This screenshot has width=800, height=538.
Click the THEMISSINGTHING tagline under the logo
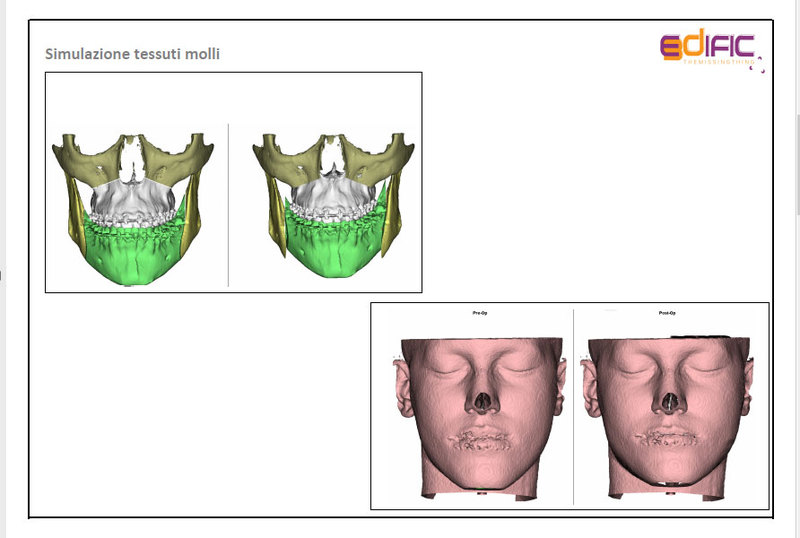tap(718, 62)
